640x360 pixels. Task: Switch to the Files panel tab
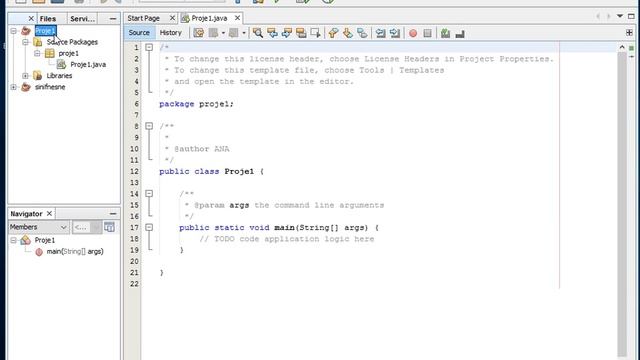point(48,19)
